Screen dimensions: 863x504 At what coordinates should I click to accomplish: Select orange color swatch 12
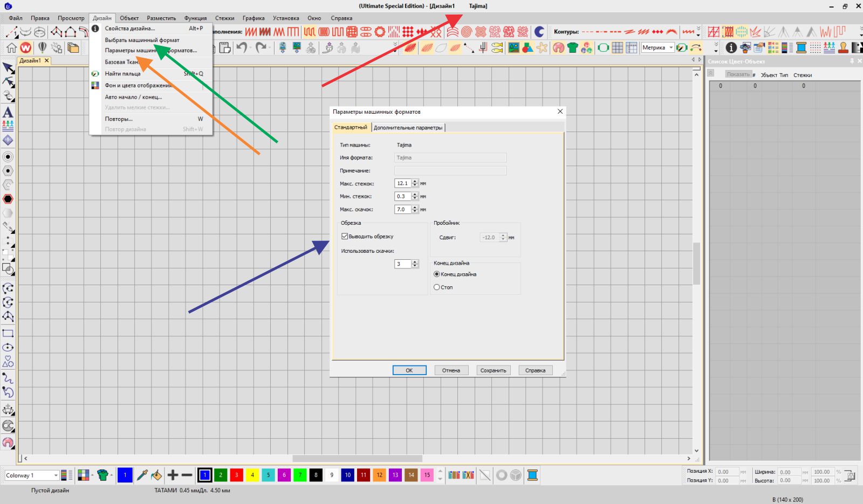(379, 475)
